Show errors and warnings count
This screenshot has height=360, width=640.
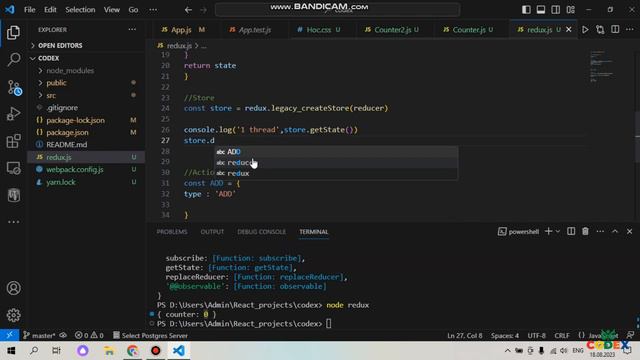(89, 336)
